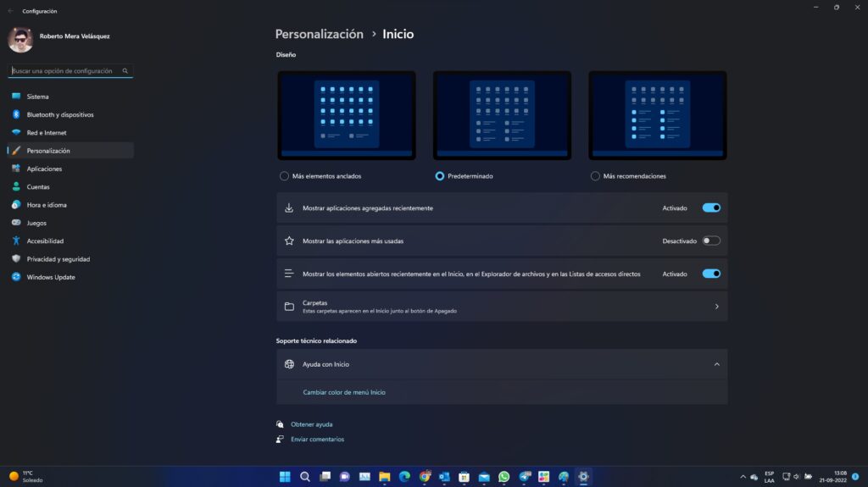Click the Bluetooth y dispositivos icon
This screenshot has width=868, height=487.
16,114
